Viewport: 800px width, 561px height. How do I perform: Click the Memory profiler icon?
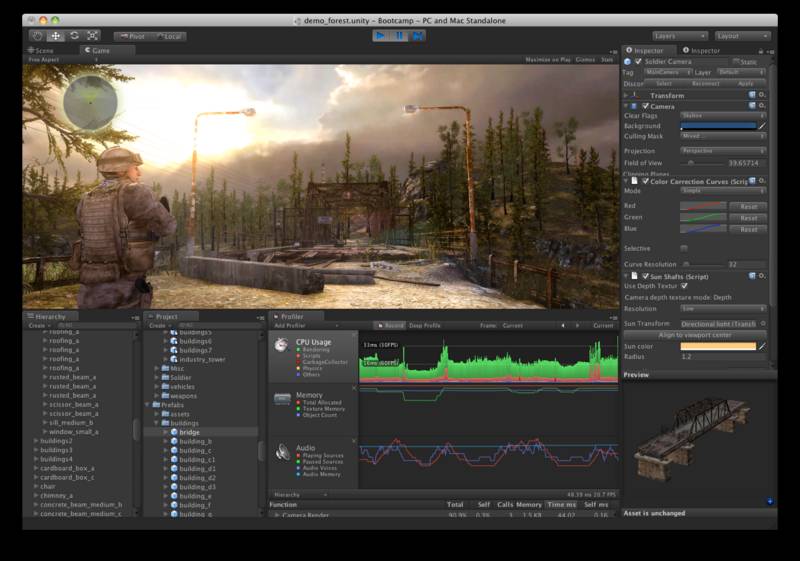(x=282, y=399)
